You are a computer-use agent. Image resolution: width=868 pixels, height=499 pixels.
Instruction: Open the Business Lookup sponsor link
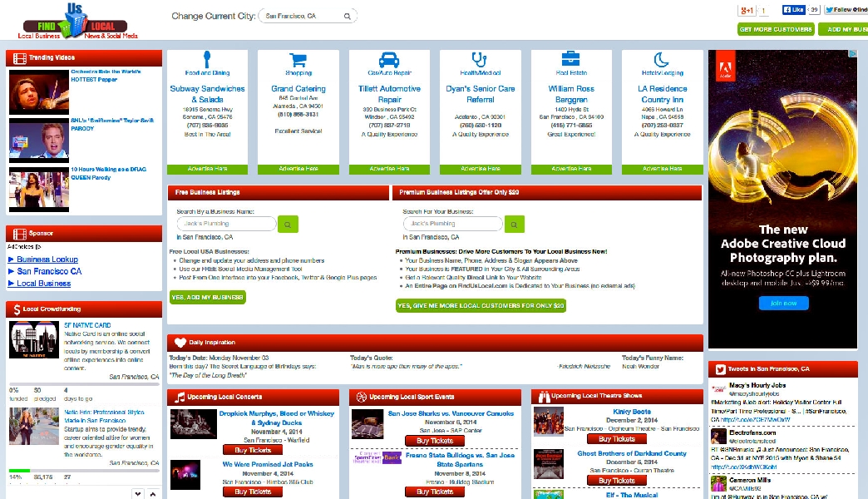coord(47,259)
